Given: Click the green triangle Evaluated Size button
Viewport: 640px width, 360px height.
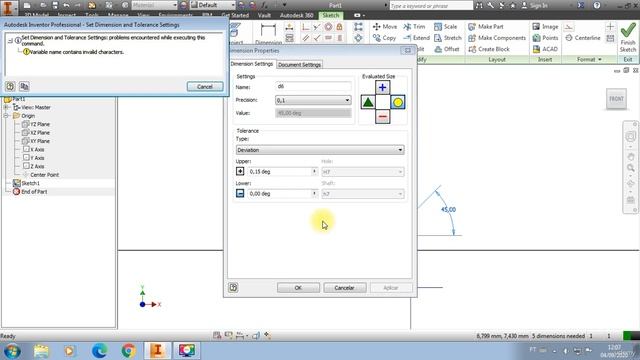Looking at the screenshot, I should click(368, 102).
